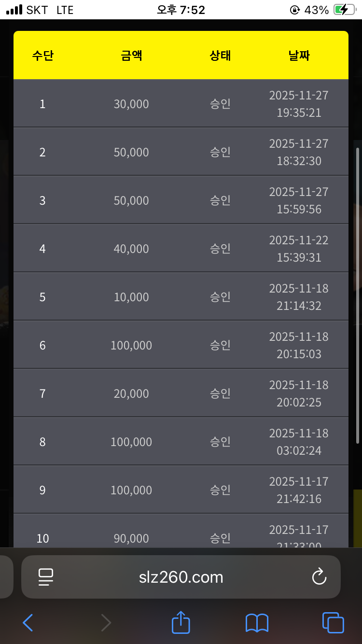
Task: Open the Safari share sheet
Action: point(181,622)
